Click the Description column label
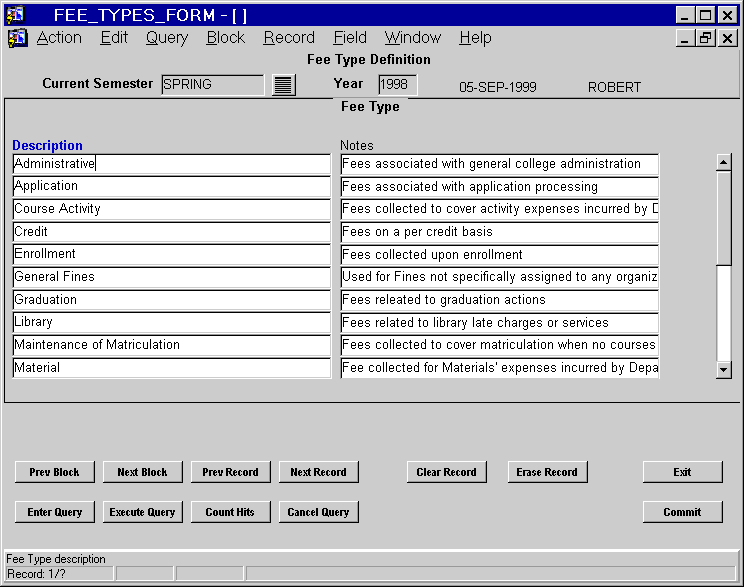 click(47, 145)
